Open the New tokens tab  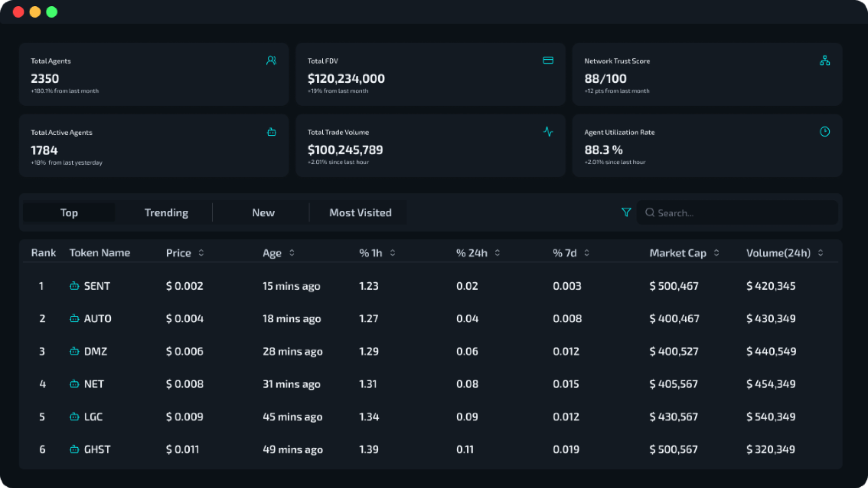pyautogui.click(x=263, y=212)
